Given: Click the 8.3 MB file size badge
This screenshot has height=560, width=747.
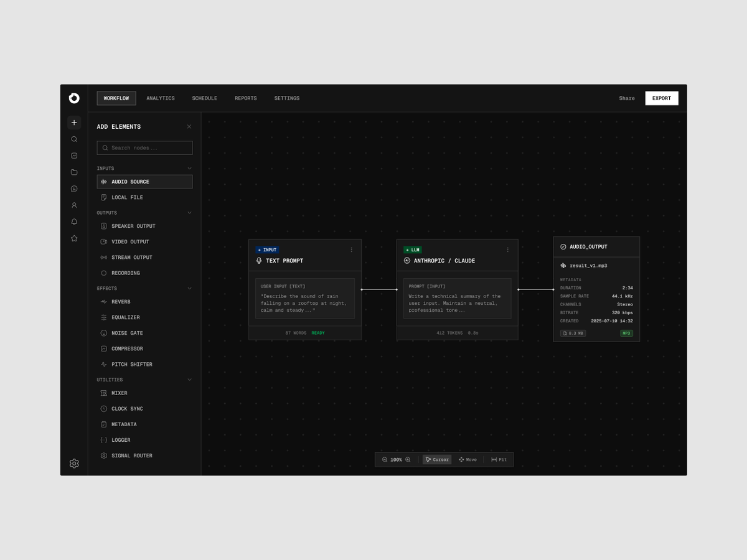Looking at the screenshot, I should (x=573, y=334).
